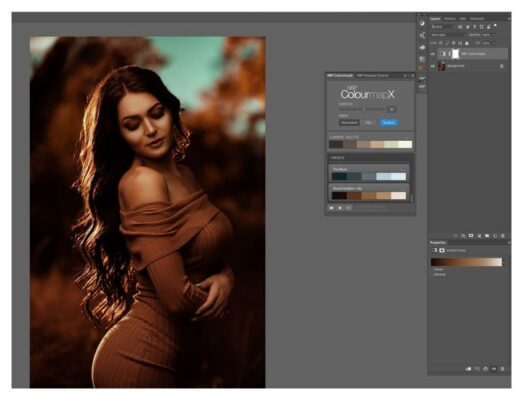Reset adjustment icon in Properties footer
The image size is (523, 400).
pyautogui.click(x=485, y=369)
